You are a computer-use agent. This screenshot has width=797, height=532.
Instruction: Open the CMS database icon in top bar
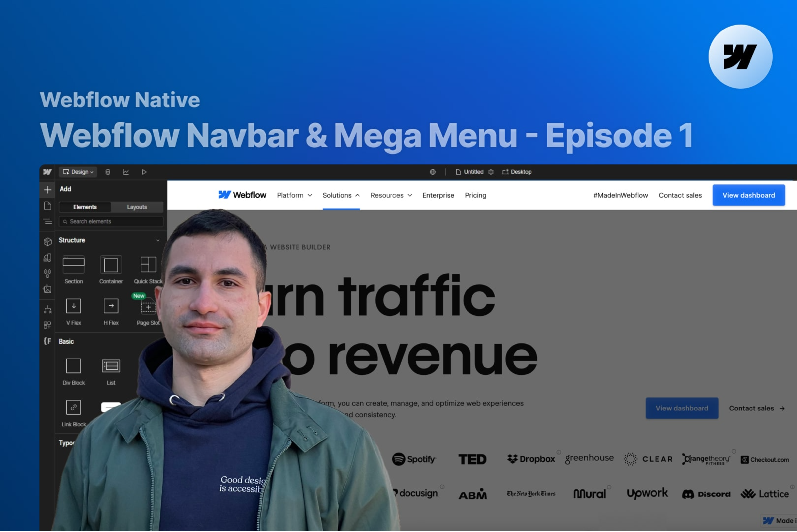[108, 172]
